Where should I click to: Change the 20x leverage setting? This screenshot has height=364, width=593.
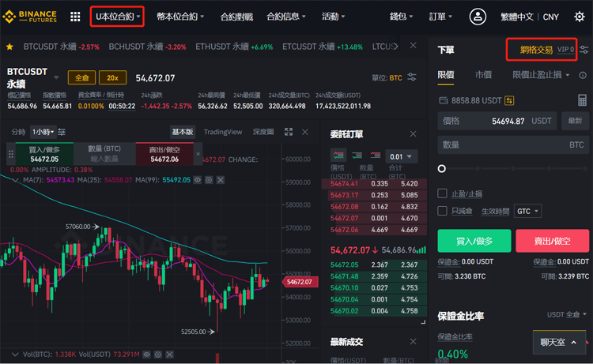pyautogui.click(x=113, y=78)
